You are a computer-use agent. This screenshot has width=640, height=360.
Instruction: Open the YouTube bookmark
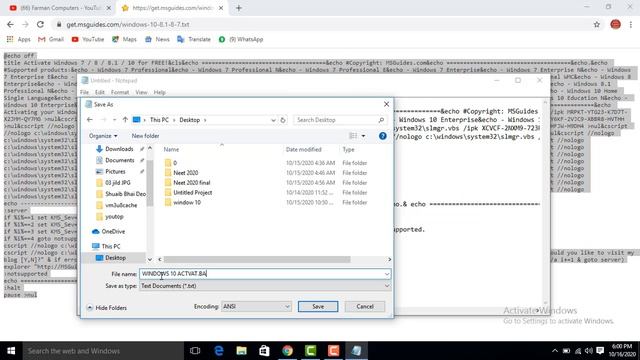(88, 40)
